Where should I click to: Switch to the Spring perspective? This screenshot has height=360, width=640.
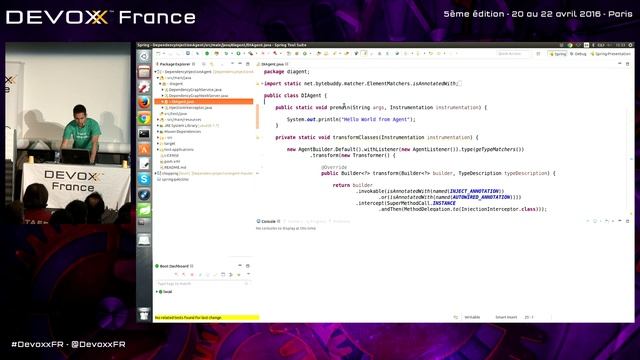point(558,54)
